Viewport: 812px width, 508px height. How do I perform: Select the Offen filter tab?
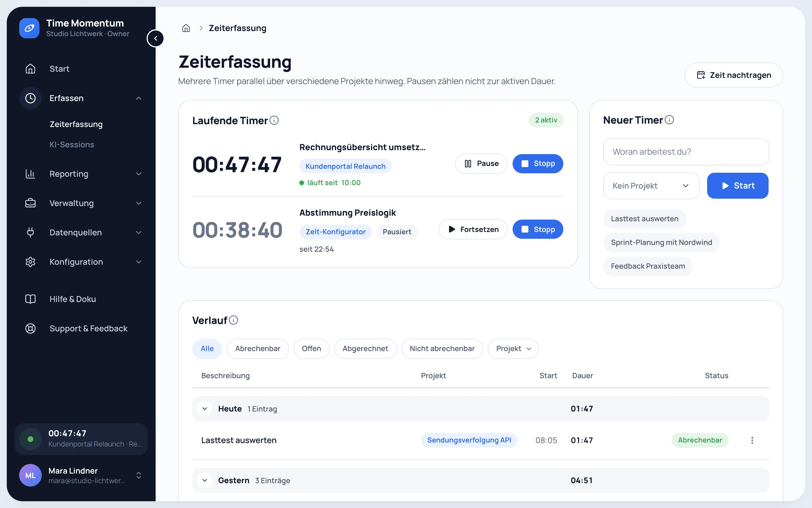[x=311, y=349]
